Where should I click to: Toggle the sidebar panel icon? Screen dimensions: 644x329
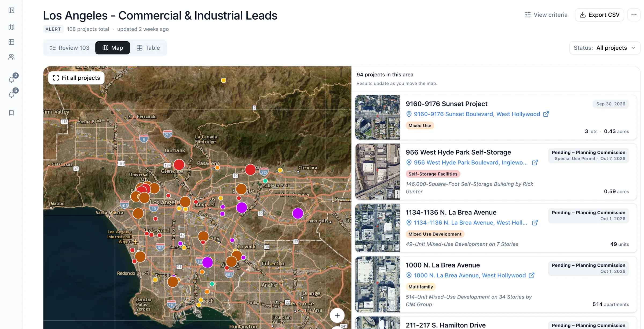click(11, 10)
